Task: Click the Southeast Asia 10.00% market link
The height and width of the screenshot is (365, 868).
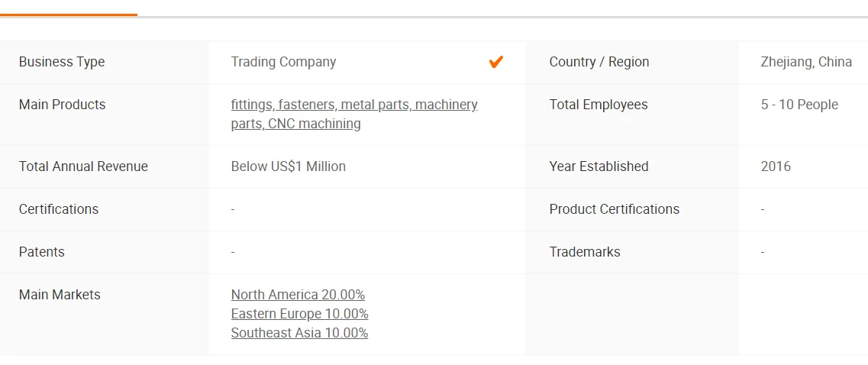Action: (x=299, y=333)
